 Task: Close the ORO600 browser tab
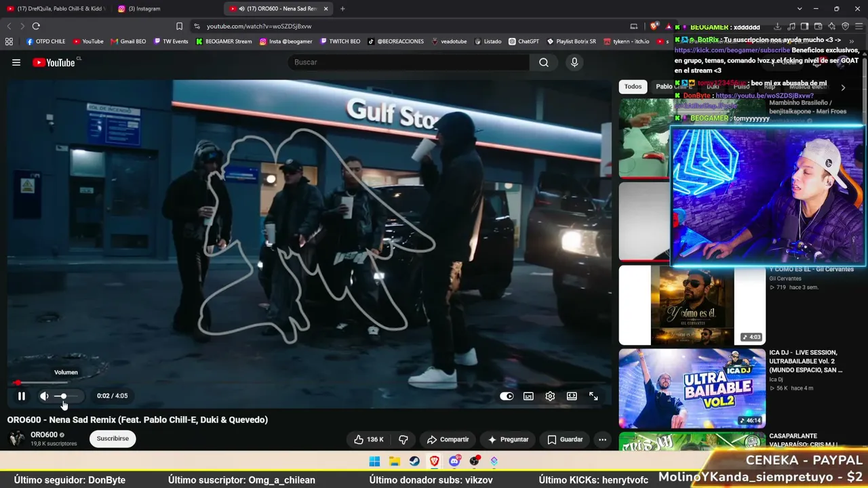(326, 9)
